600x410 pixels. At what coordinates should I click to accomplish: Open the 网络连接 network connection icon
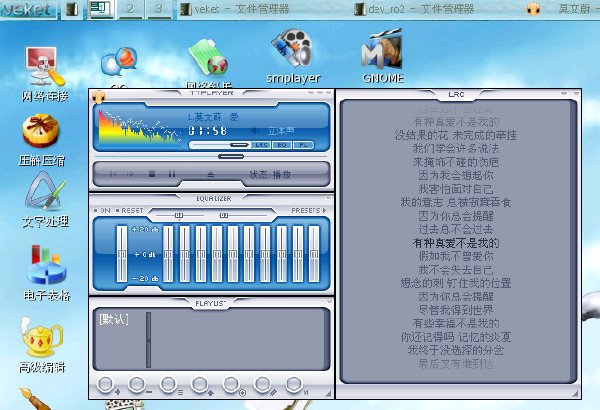click(45, 74)
